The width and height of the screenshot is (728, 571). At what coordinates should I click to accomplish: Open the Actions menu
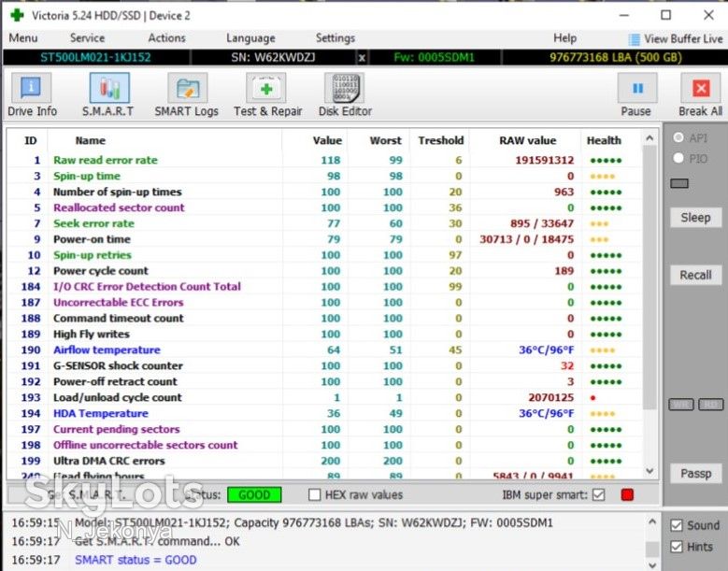[x=166, y=38]
